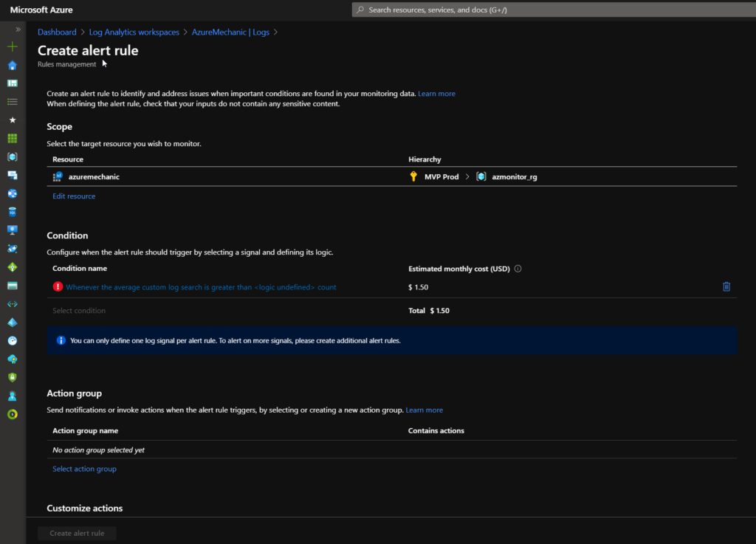
Task: Open Cost Management circular icon
Action: click(13, 414)
